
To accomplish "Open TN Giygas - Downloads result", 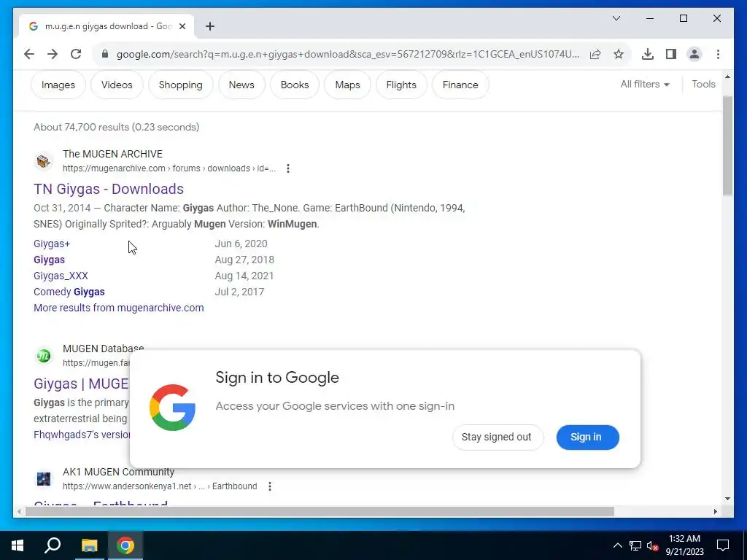I will (x=109, y=189).
